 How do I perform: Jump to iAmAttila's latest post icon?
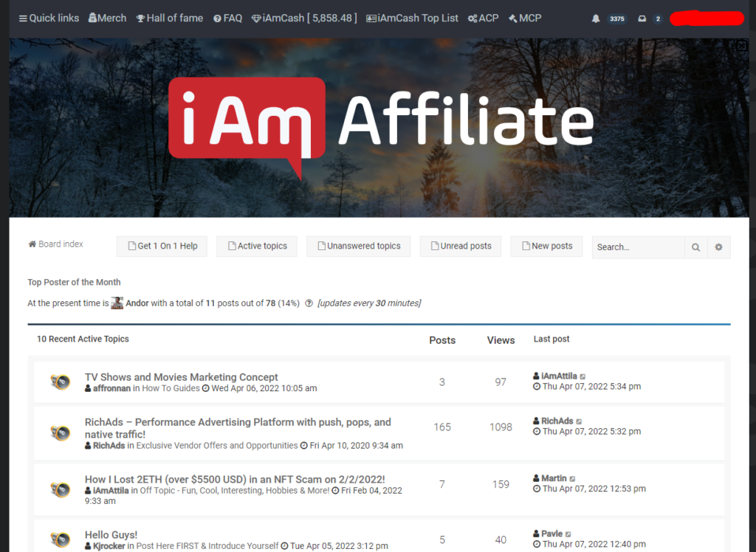pos(583,376)
